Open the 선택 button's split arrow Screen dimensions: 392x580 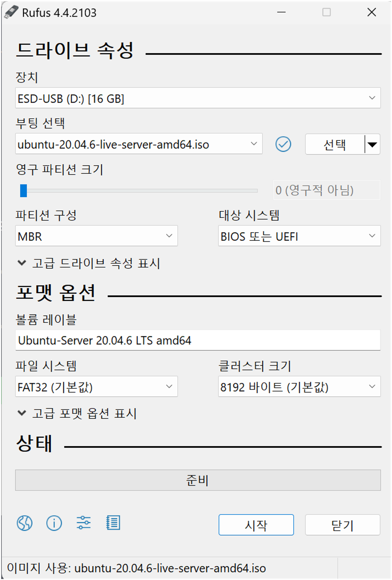pyautogui.click(x=372, y=144)
